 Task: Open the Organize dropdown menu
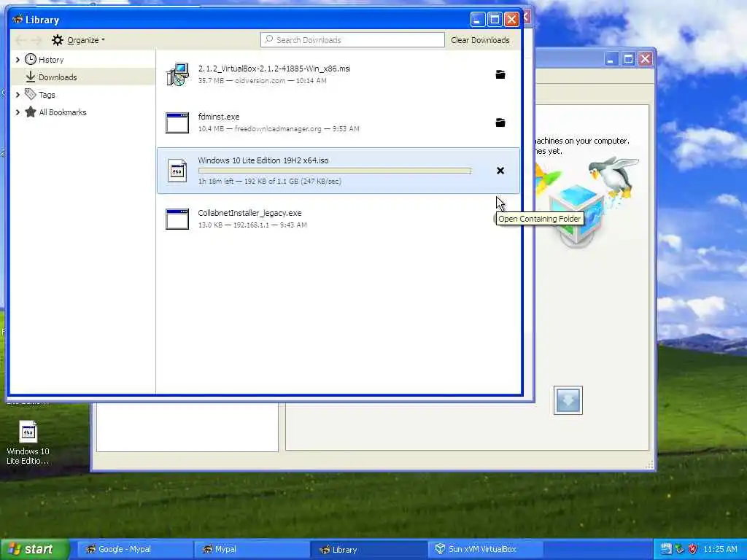coord(79,40)
